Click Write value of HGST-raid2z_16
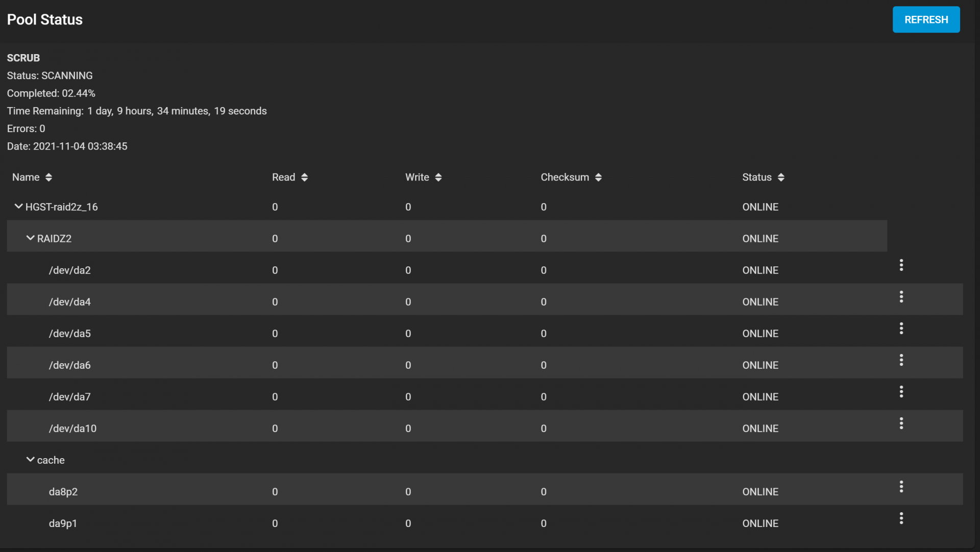Image resolution: width=980 pixels, height=552 pixels. (x=408, y=207)
